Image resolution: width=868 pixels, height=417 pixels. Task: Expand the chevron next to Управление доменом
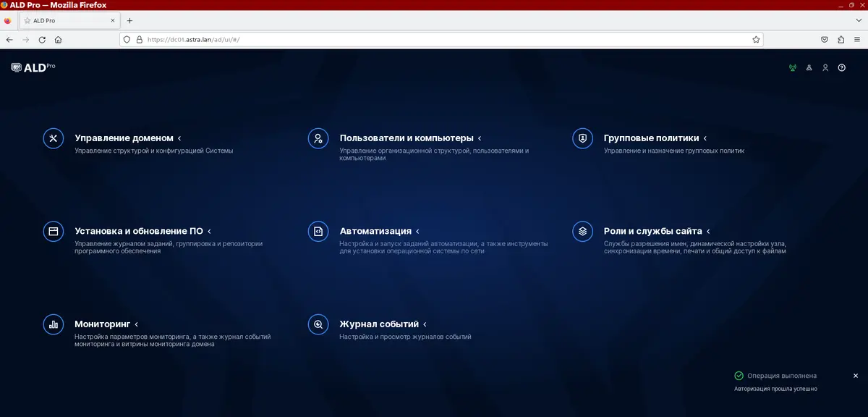(x=179, y=138)
